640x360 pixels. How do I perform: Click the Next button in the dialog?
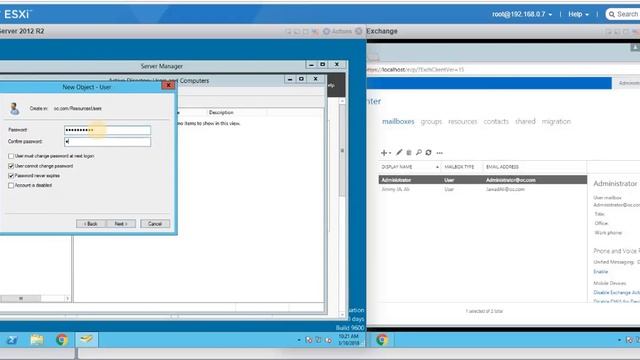(x=121, y=224)
